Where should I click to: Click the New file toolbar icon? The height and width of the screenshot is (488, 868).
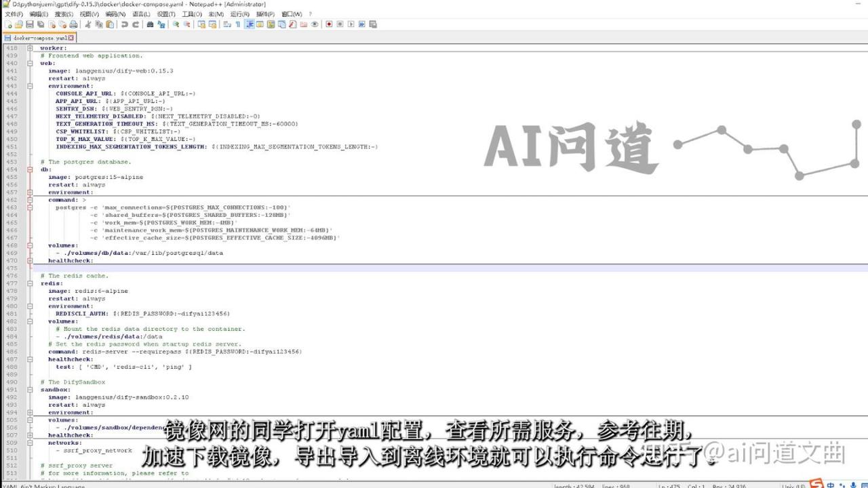point(8,24)
